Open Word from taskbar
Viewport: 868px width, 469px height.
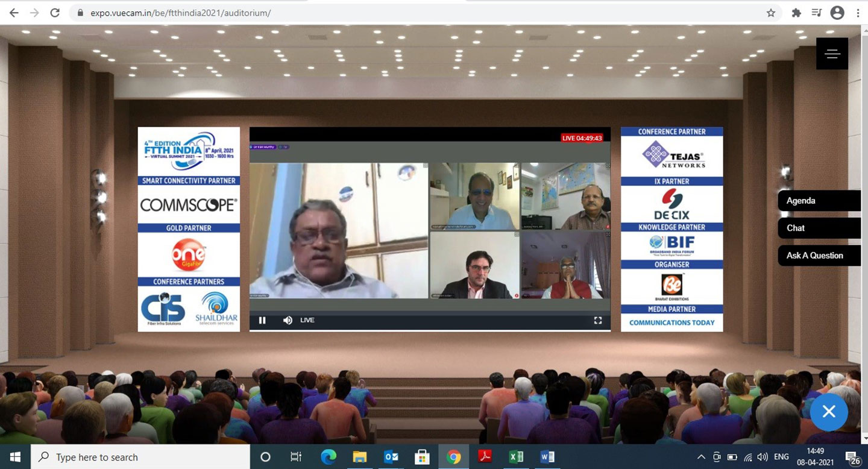[547, 457]
